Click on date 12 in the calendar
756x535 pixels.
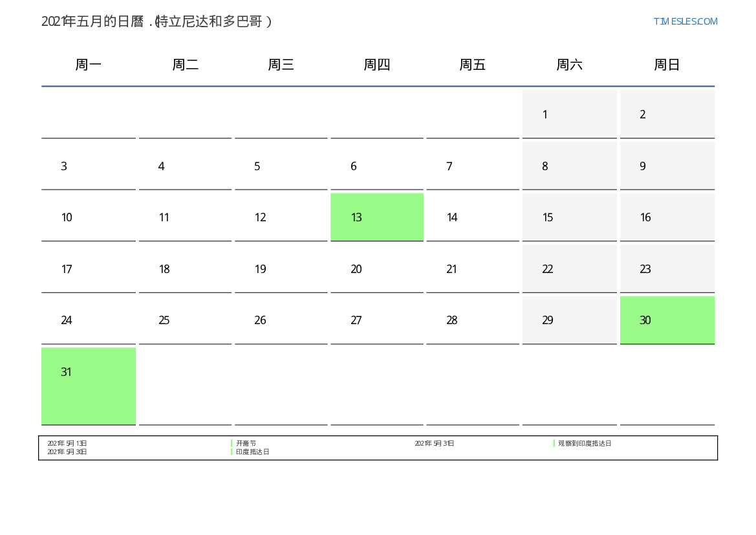pos(281,217)
